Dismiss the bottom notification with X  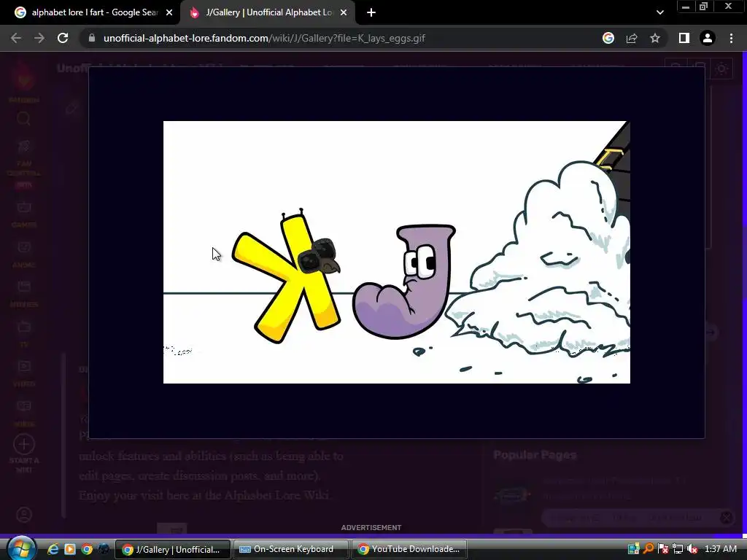click(726, 518)
